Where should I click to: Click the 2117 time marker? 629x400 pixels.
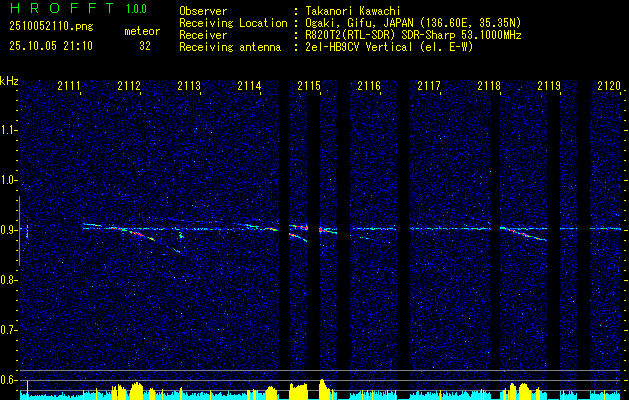[429, 86]
